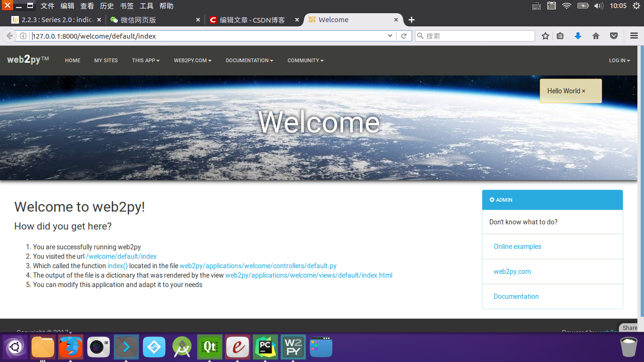
Task: Expand the DOCUMENTATION dropdown
Action: pyautogui.click(x=249, y=60)
